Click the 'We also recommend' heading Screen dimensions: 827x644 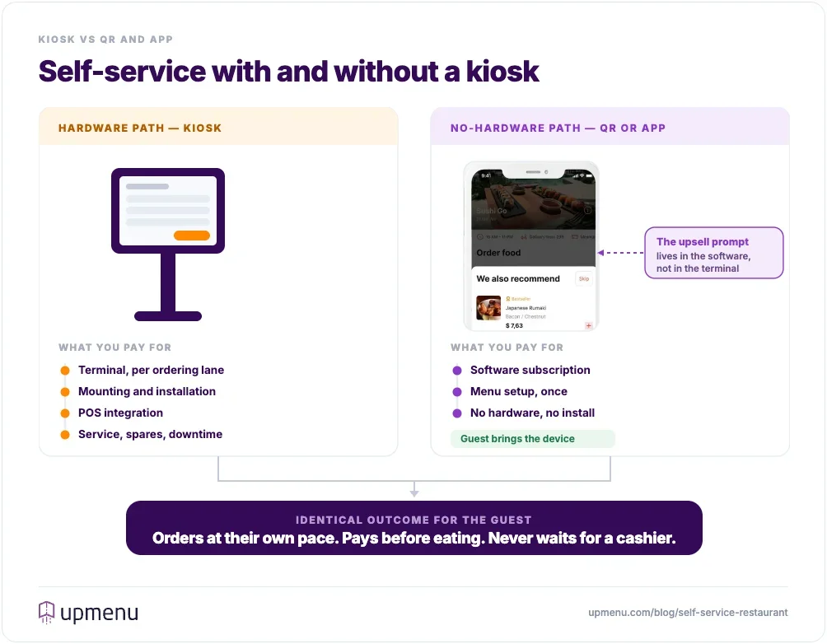[x=518, y=278]
